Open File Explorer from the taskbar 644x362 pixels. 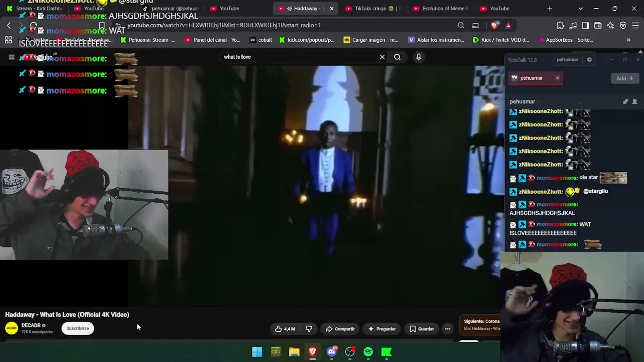click(x=294, y=352)
